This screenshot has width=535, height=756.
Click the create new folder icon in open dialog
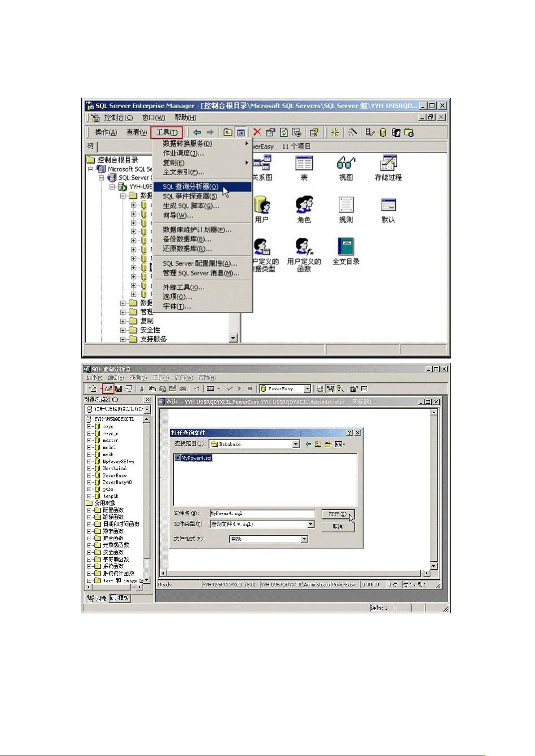click(328, 444)
